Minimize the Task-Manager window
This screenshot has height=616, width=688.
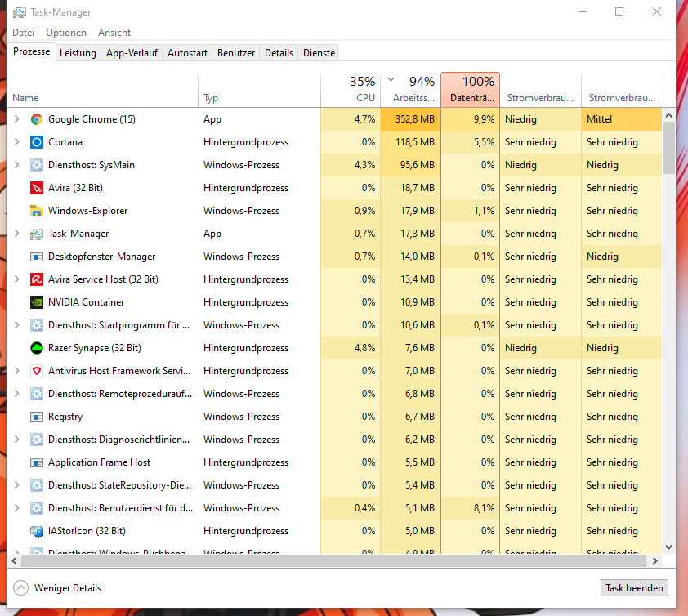click(x=583, y=11)
